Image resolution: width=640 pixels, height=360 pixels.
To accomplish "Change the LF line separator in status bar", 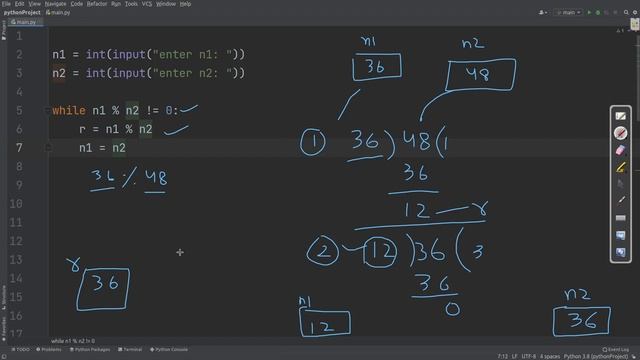I will [515, 356].
